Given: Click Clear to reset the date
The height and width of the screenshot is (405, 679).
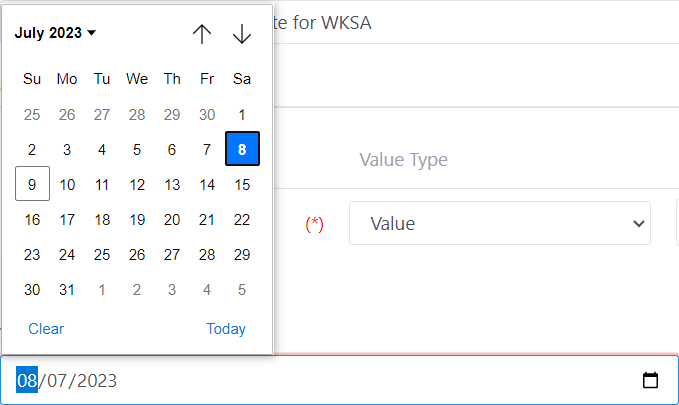Looking at the screenshot, I should point(46,329).
